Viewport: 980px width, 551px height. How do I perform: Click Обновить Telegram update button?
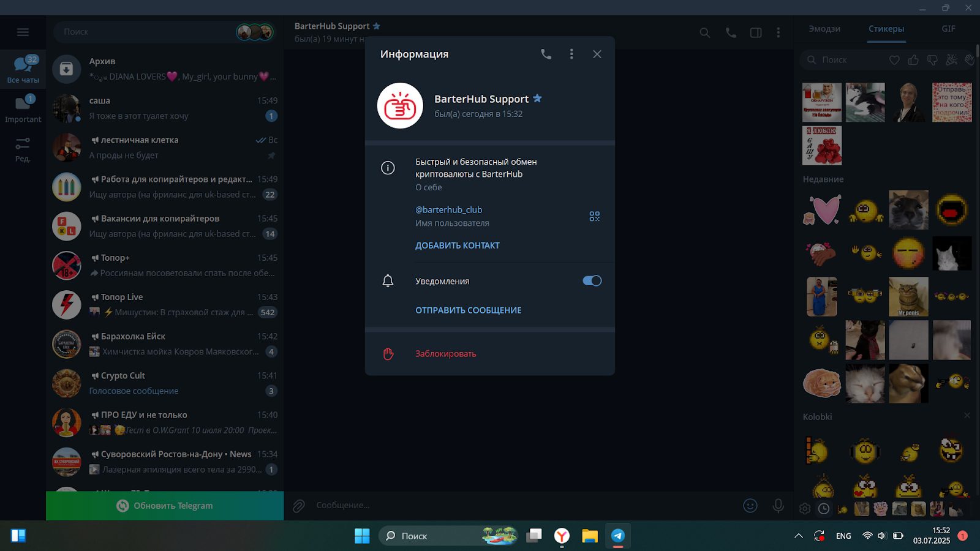(165, 506)
